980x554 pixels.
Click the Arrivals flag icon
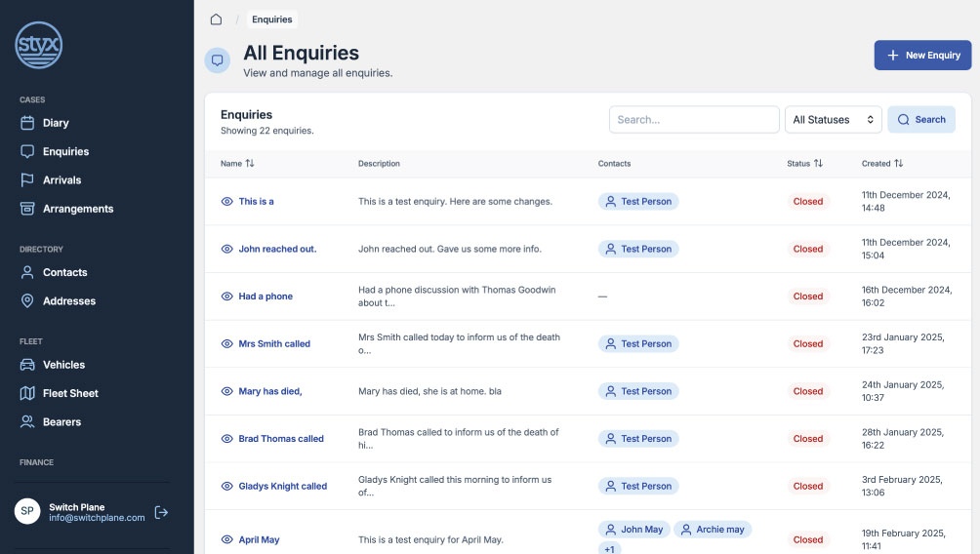pos(27,180)
